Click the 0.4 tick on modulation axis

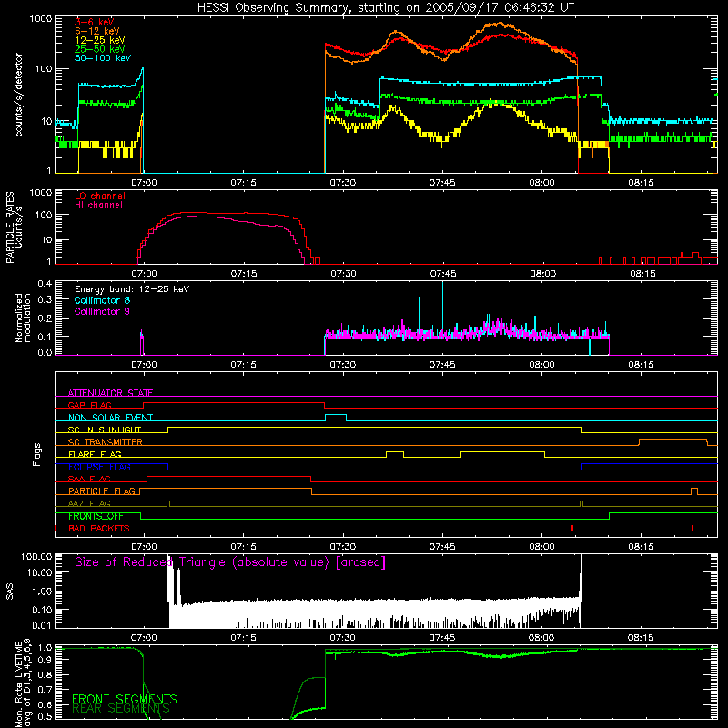(x=45, y=284)
